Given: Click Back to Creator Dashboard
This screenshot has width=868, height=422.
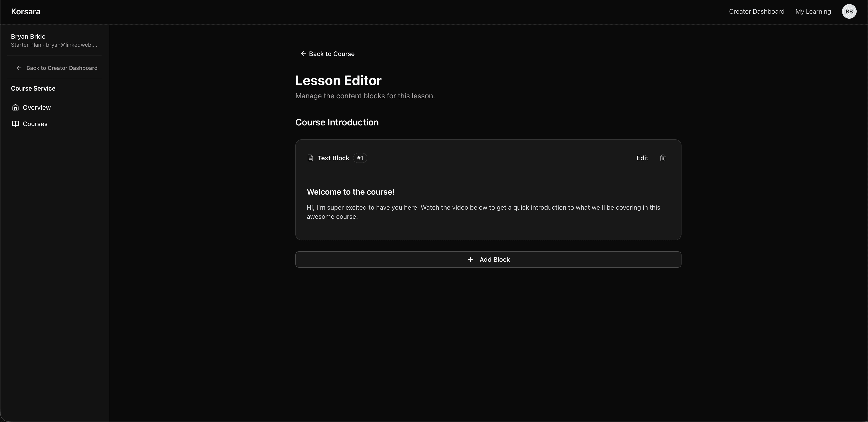Looking at the screenshot, I should pos(62,68).
